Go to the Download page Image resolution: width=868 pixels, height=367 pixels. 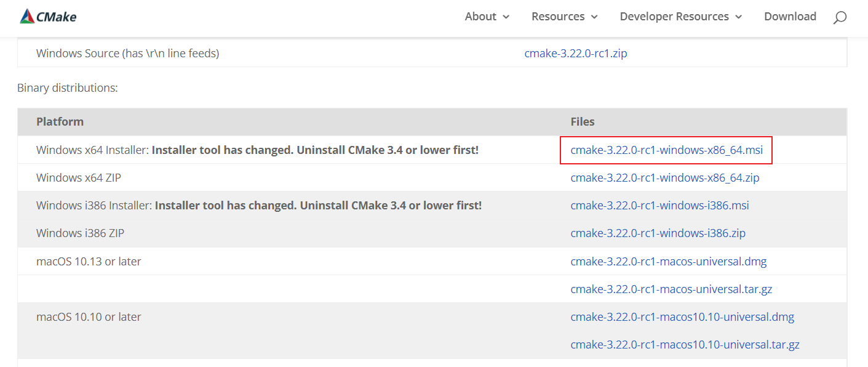790,17
